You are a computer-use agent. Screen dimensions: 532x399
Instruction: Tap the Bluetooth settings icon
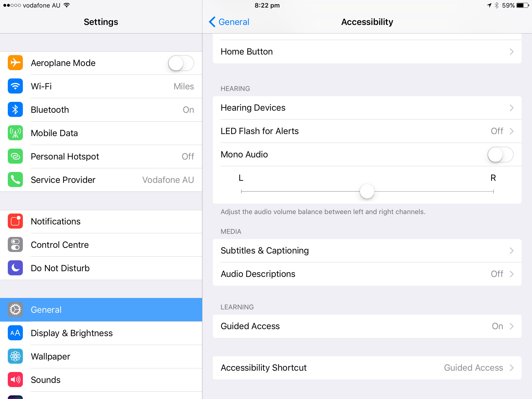pos(15,110)
